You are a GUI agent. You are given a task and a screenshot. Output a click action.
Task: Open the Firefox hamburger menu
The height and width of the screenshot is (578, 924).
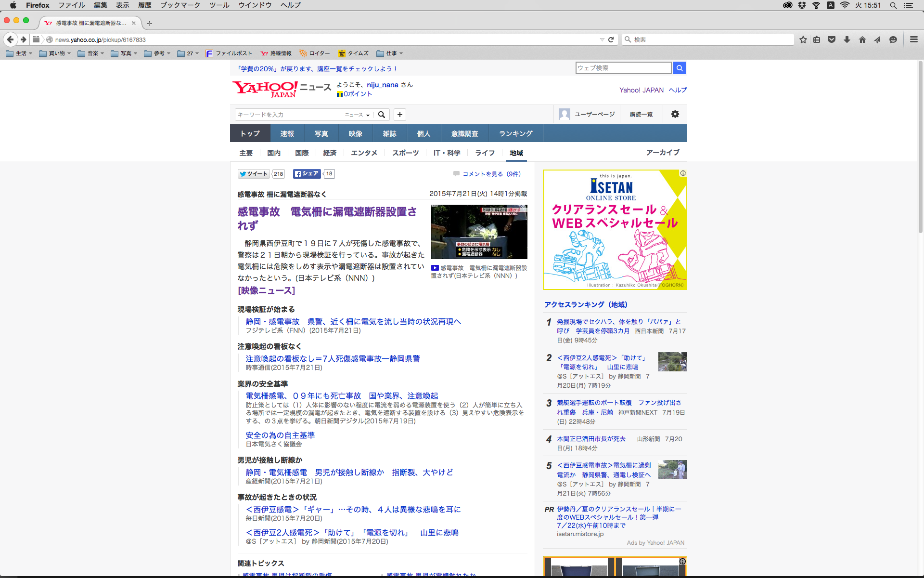(913, 39)
